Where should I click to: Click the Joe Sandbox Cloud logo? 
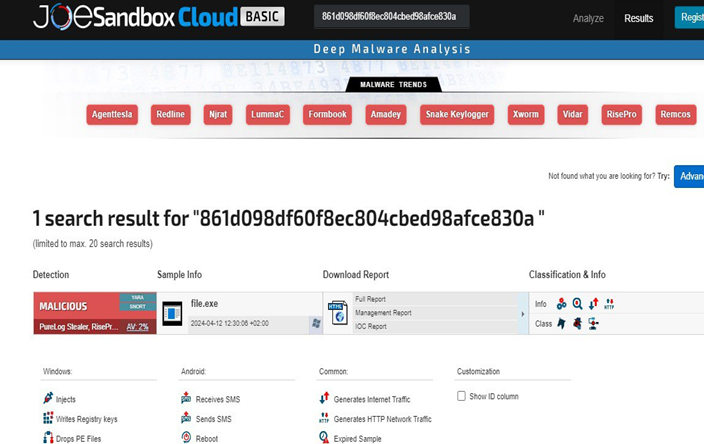tap(158, 17)
